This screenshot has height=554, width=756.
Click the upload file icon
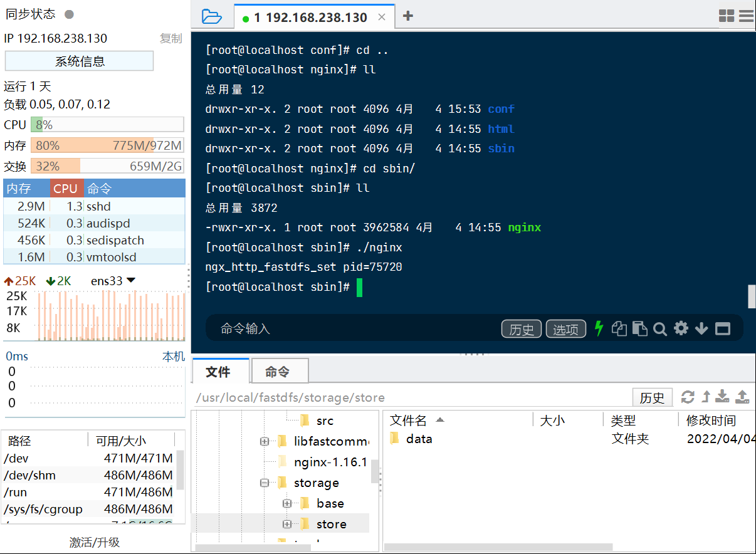[742, 397]
